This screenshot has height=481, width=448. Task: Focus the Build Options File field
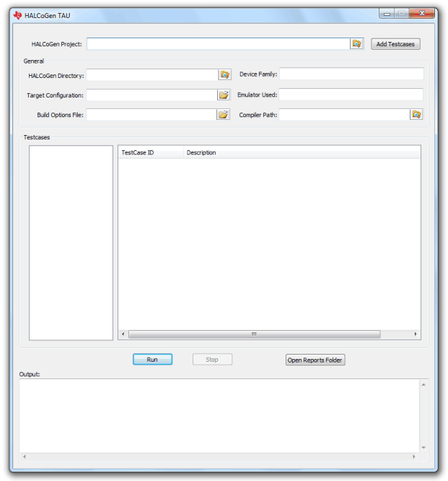[x=151, y=115]
